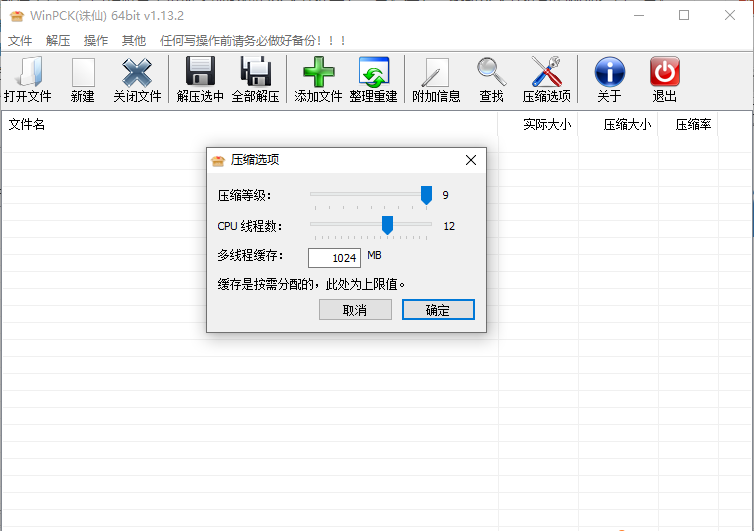754x531 pixels.
Task: Click the 压缩选项 dialog title icon
Action: pos(218,160)
